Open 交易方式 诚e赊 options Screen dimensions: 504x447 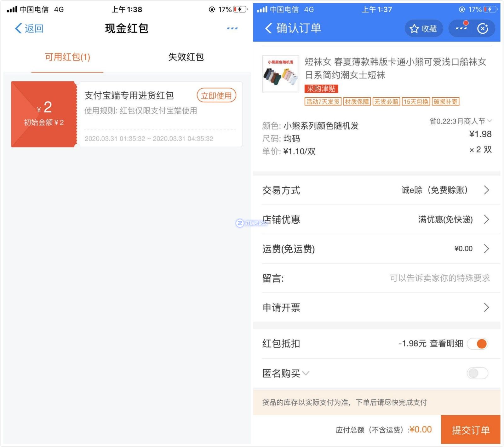[486, 190]
